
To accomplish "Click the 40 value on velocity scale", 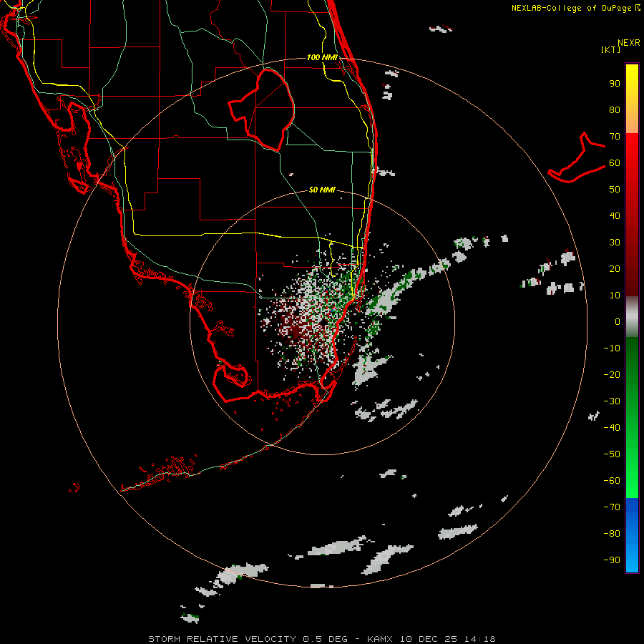I will point(615,216).
